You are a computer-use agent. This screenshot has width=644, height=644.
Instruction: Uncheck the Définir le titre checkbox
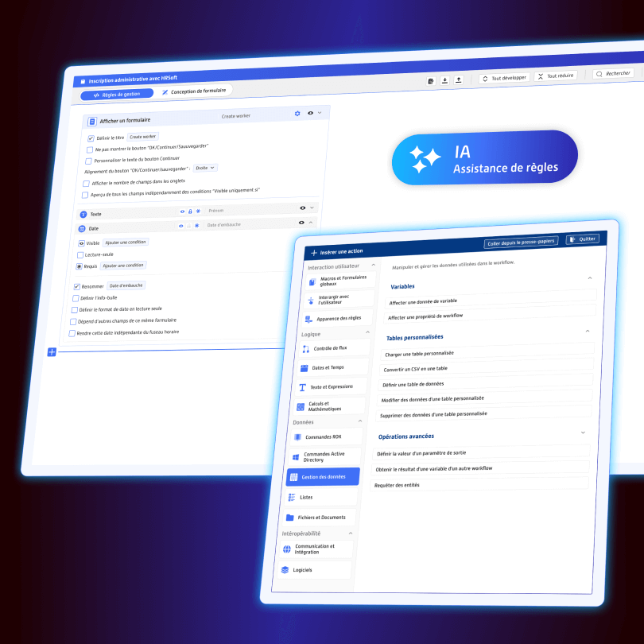(91, 138)
